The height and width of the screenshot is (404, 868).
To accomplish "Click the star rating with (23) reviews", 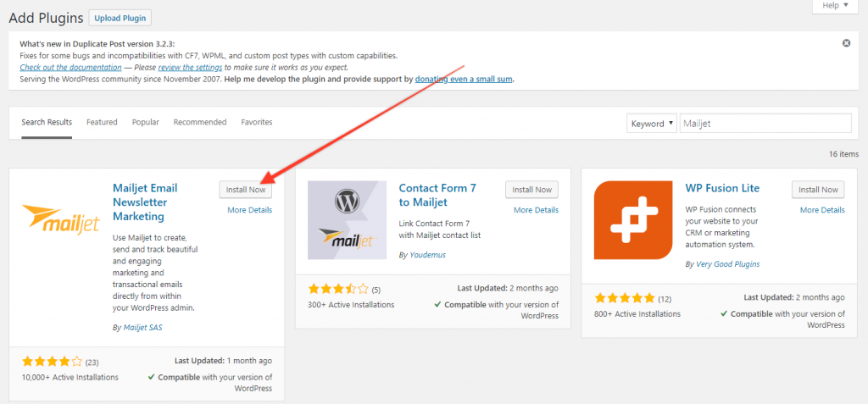I will pos(52,362).
